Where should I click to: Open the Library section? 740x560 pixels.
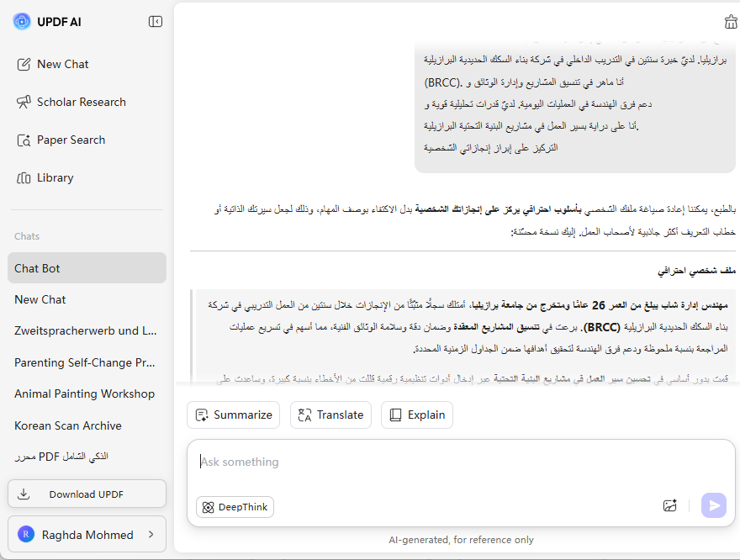[x=45, y=178]
